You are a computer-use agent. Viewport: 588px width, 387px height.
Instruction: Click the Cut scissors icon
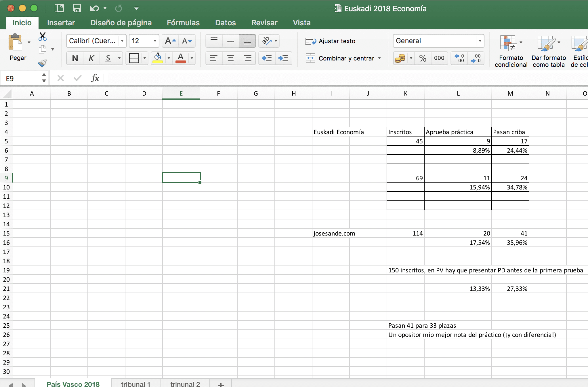43,36
